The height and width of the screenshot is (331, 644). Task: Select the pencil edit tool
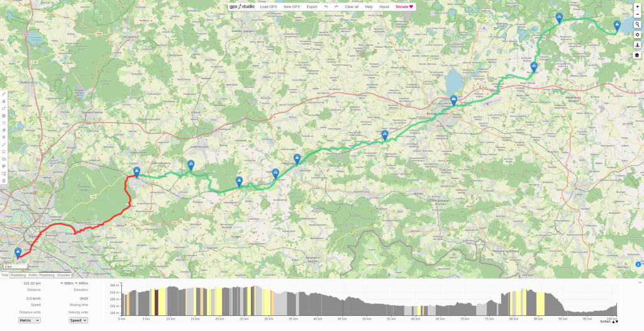point(4,94)
